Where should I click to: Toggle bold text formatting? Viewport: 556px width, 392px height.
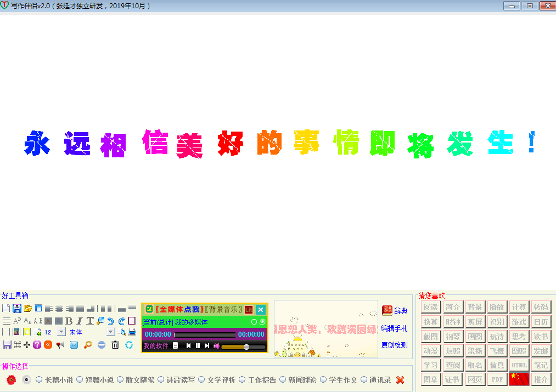coord(69,321)
